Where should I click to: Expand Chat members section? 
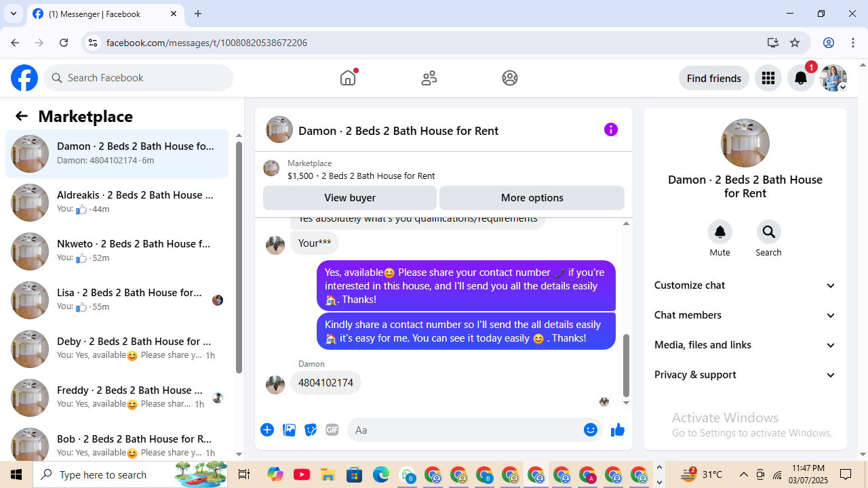coord(745,315)
